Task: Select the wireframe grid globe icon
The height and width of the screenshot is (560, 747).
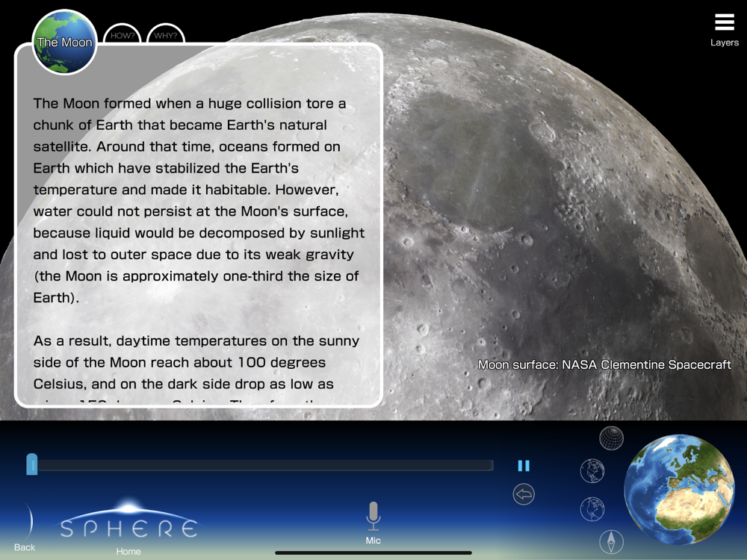Action: 611,438
